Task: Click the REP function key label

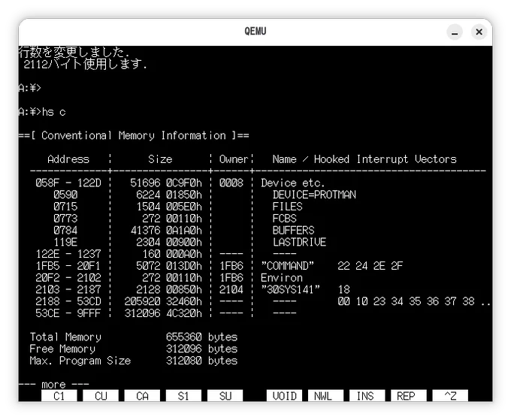Action: click(409, 396)
